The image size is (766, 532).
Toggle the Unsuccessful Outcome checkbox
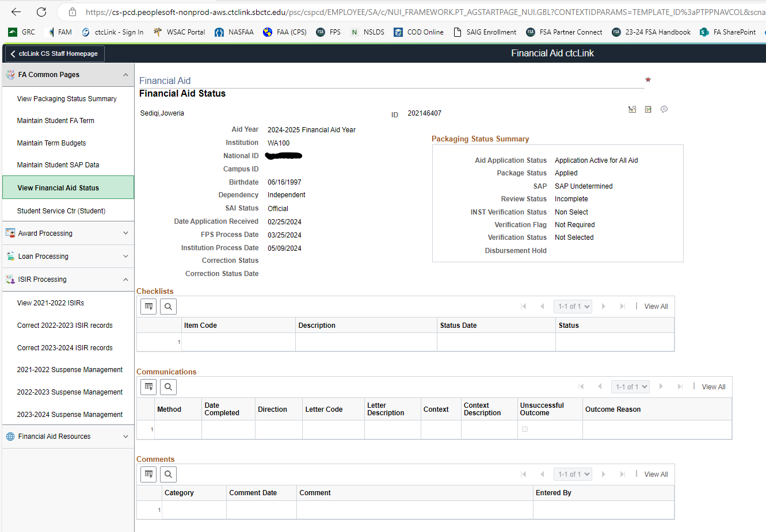(525, 429)
